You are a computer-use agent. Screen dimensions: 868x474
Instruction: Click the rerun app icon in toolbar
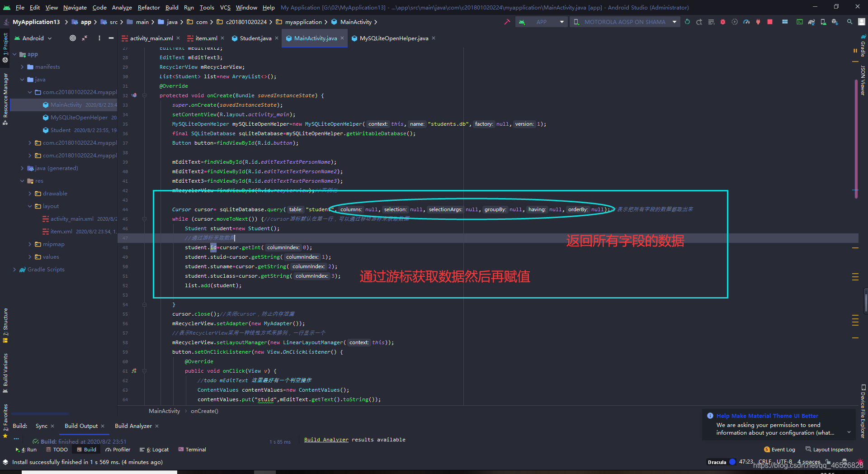tap(687, 22)
